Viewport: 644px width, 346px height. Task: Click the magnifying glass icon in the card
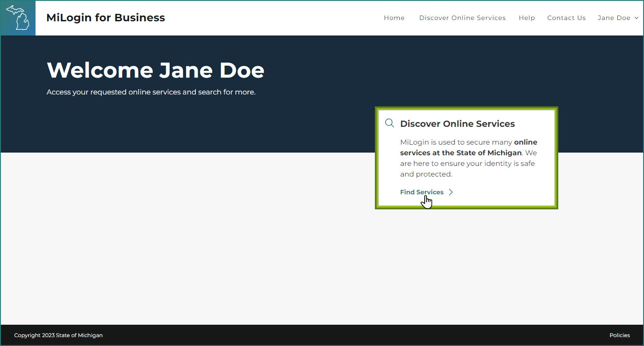[390, 123]
